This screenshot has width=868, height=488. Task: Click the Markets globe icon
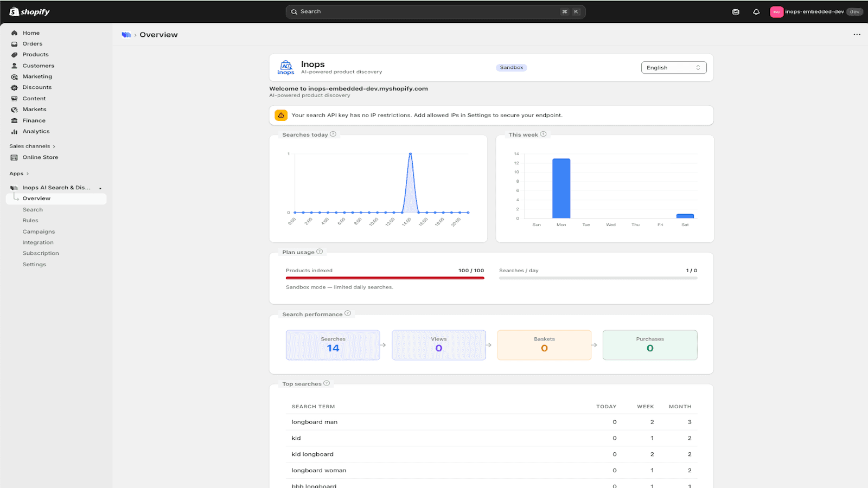point(14,110)
